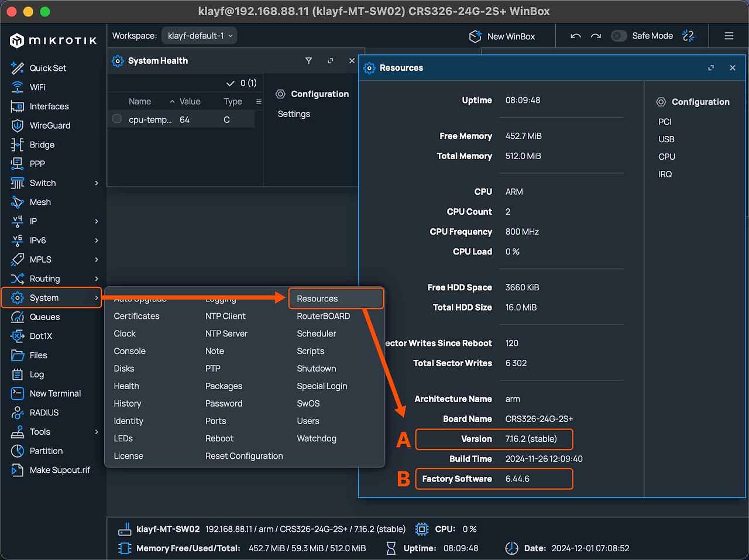Expand the Switch submenu
The height and width of the screenshot is (560, 749).
(97, 183)
